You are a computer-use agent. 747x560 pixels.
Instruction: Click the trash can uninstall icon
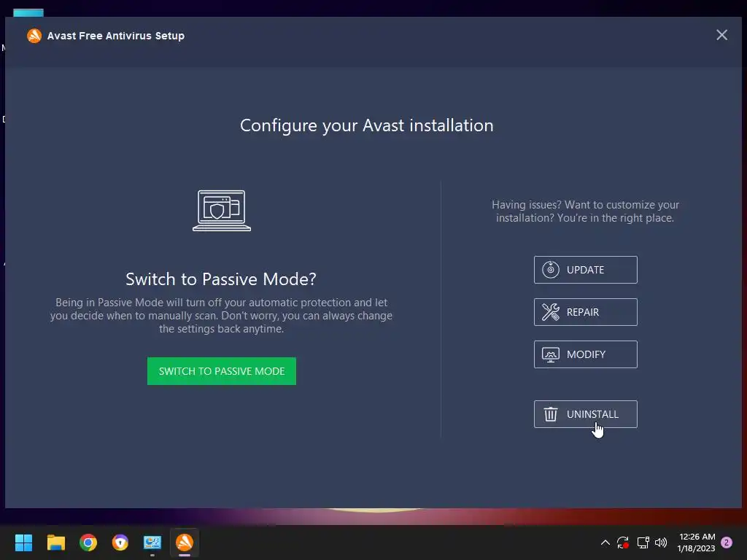pyautogui.click(x=551, y=414)
